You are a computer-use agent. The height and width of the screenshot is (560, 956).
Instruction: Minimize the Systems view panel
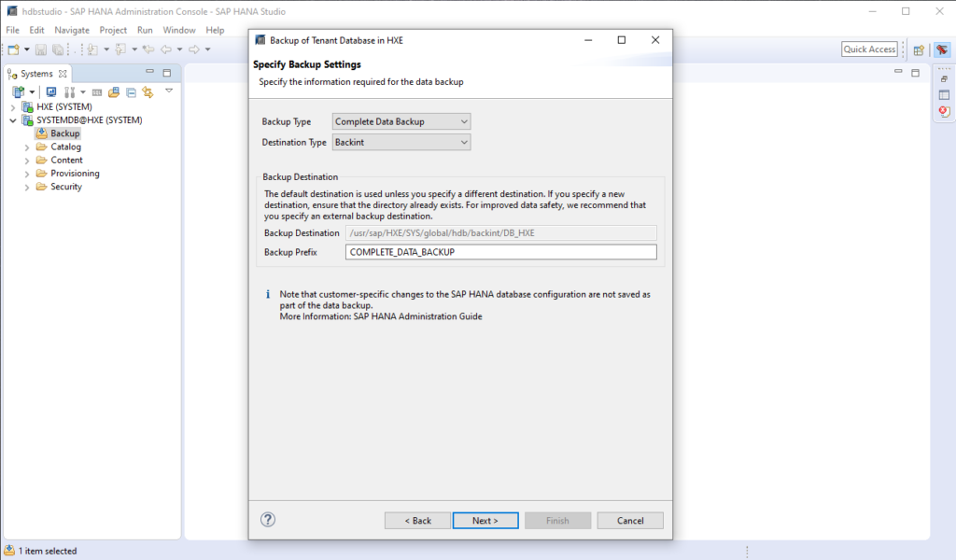click(x=149, y=72)
